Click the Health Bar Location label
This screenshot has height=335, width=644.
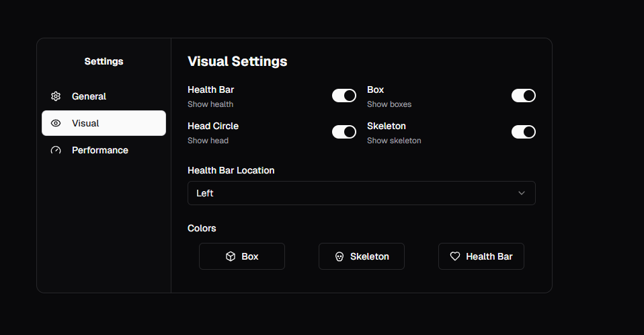click(231, 171)
